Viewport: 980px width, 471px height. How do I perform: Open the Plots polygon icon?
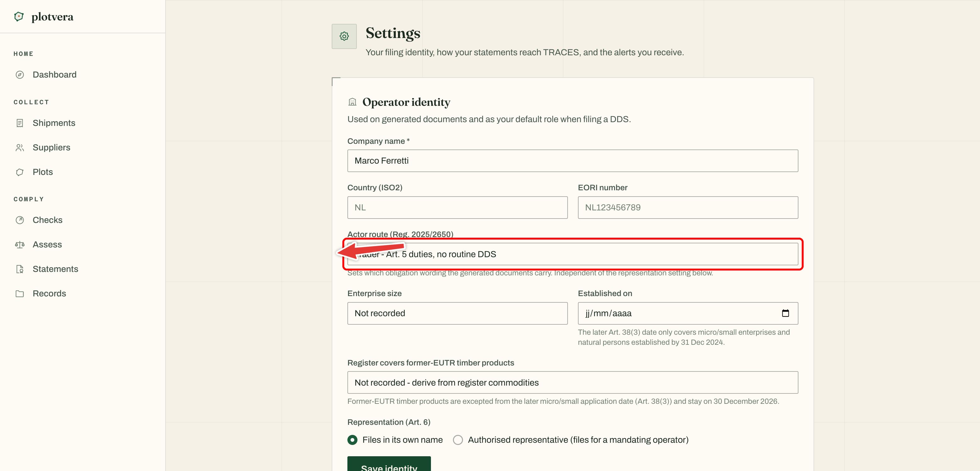tap(20, 172)
